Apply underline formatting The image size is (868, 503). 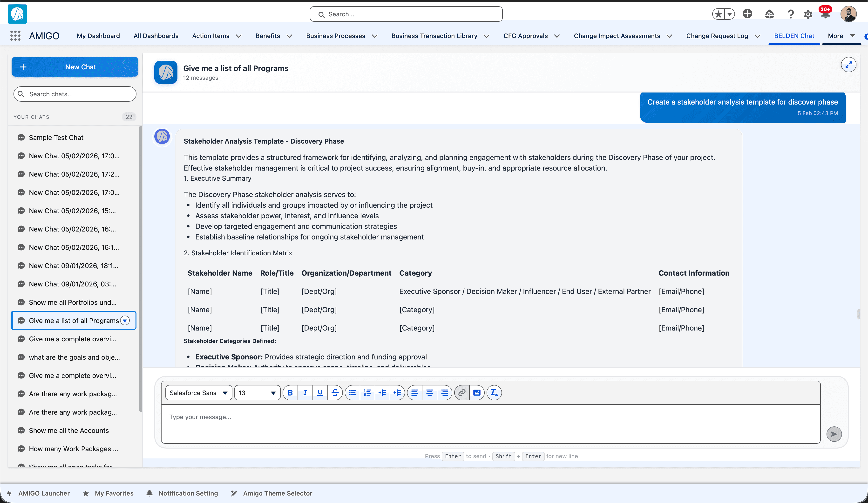click(x=320, y=393)
